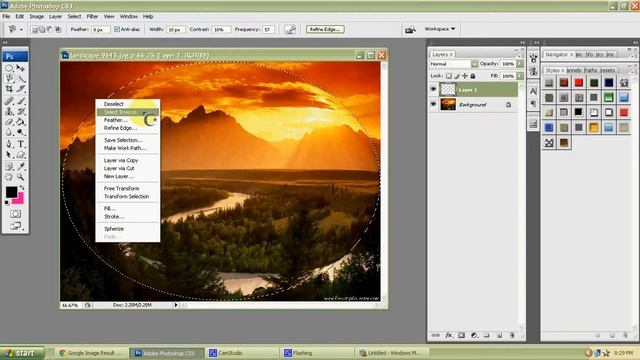This screenshot has height=360, width=640.
Task: Select the Pen tool
Action: pyautogui.click(x=9, y=144)
